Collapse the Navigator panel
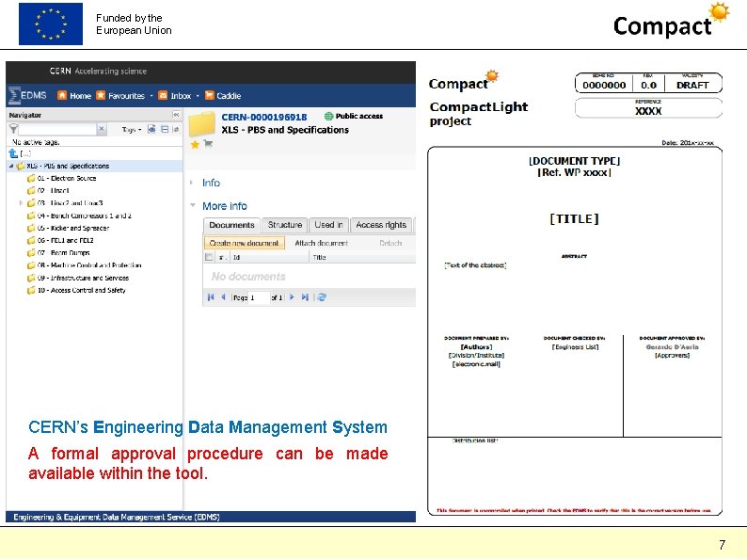This screenshot has height=560, width=747. click(x=176, y=115)
